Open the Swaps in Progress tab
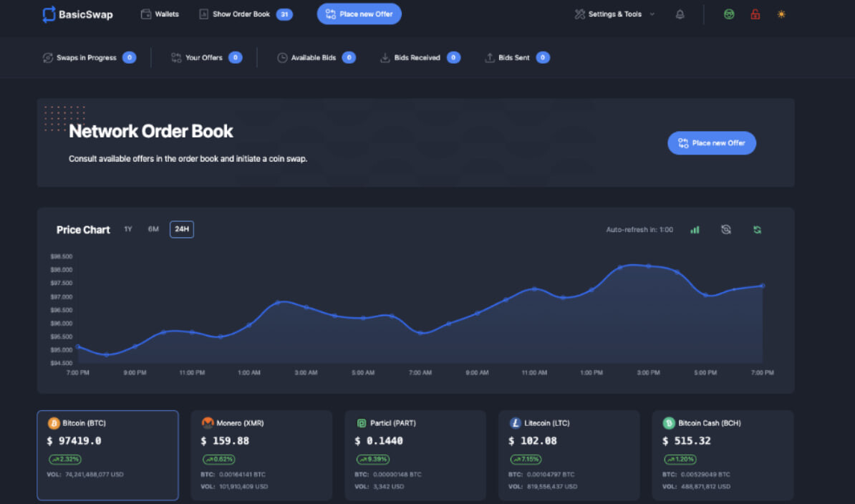 pyautogui.click(x=90, y=58)
